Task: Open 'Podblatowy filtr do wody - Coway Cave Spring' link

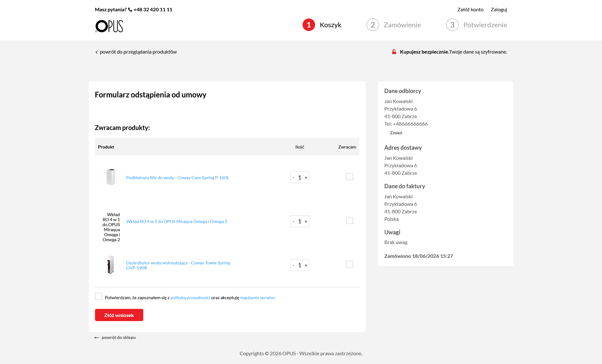Action: [x=177, y=178]
